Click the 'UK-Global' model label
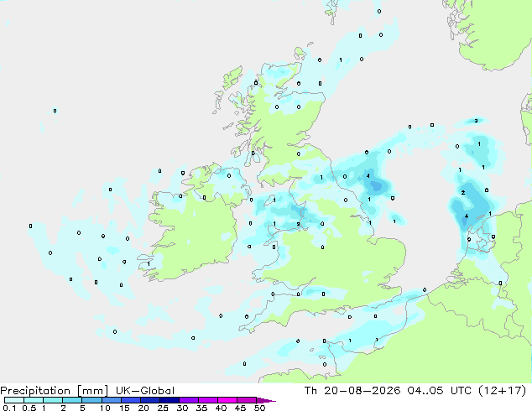 click(145, 391)
